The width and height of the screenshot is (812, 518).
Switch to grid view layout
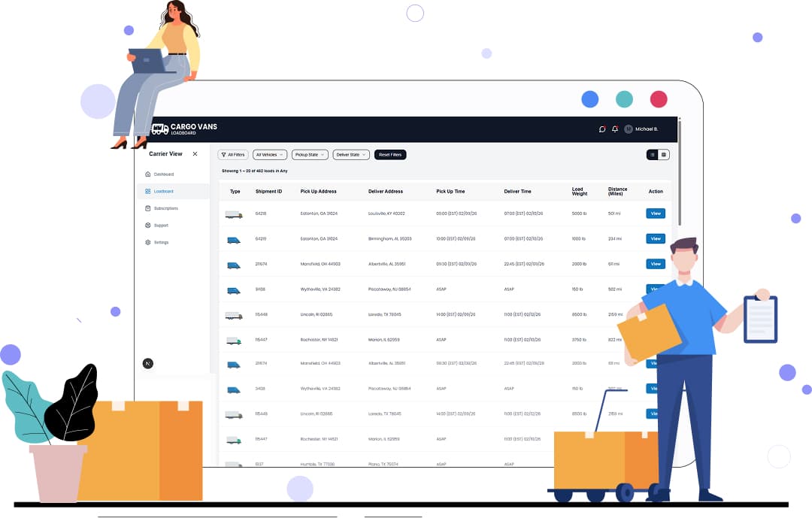664,155
